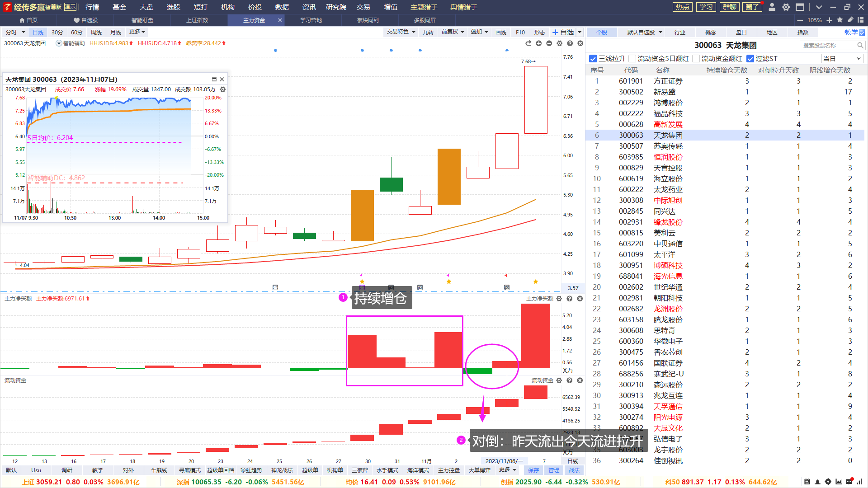The height and width of the screenshot is (488, 868).
Task: Open 主力净买额 panel settings gear
Action: (x=559, y=299)
